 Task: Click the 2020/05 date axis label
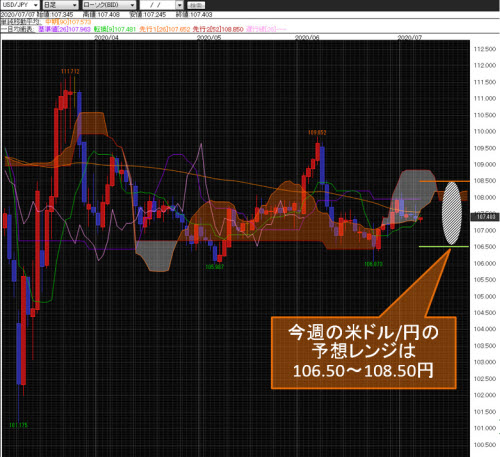pos(209,37)
